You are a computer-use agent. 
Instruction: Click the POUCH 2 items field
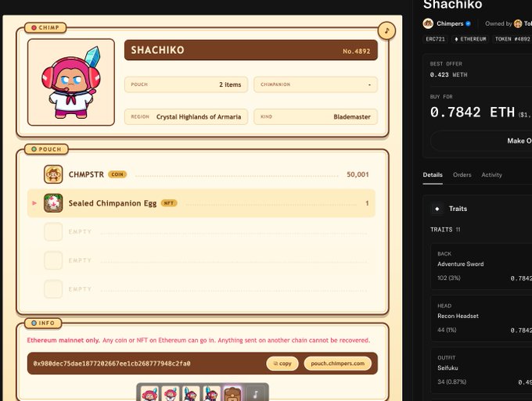click(186, 84)
